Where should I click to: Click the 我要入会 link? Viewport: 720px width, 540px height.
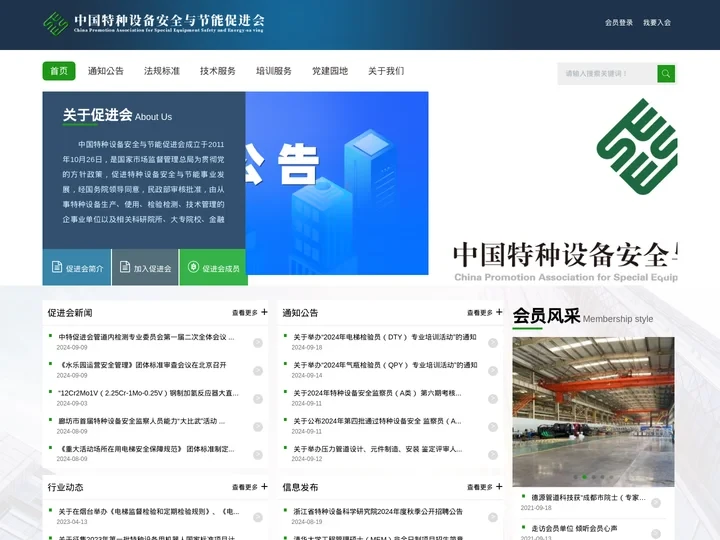657,22
